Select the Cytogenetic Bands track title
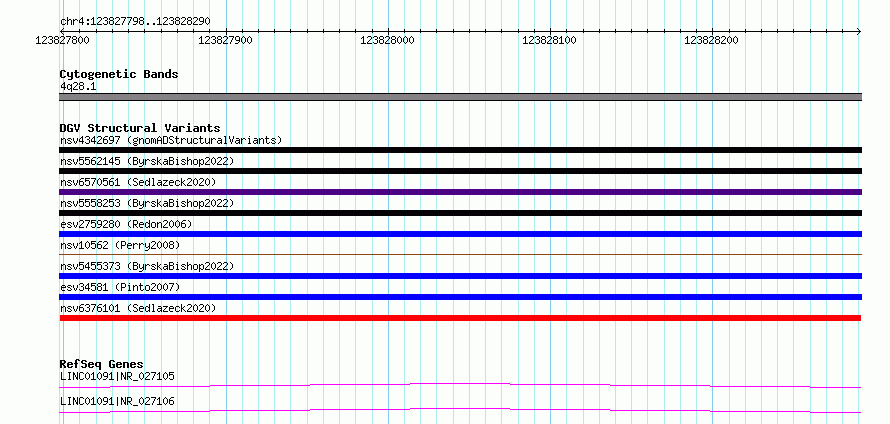Screen dimensions: 890x424 point(119,74)
